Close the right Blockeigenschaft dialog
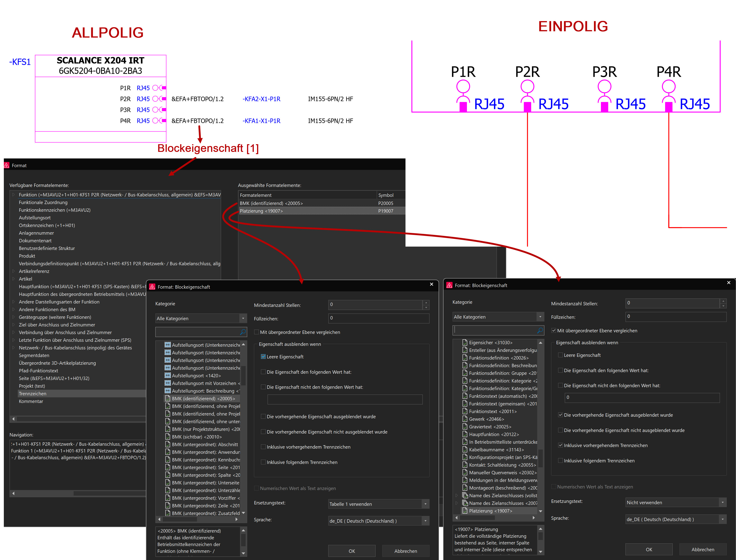The height and width of the screenshot is (560, 736). pos(729,283)
